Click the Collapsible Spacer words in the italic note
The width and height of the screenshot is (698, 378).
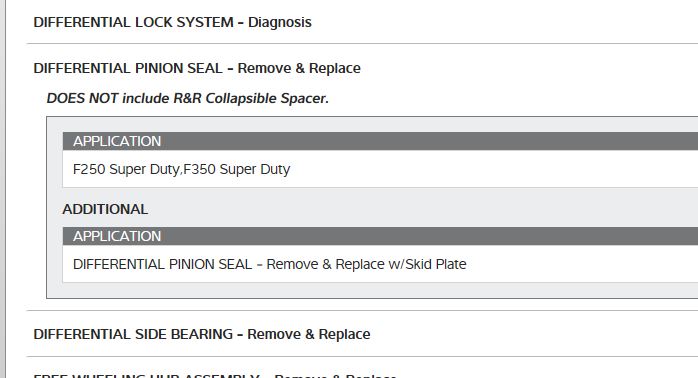click(x=267, y=98)
